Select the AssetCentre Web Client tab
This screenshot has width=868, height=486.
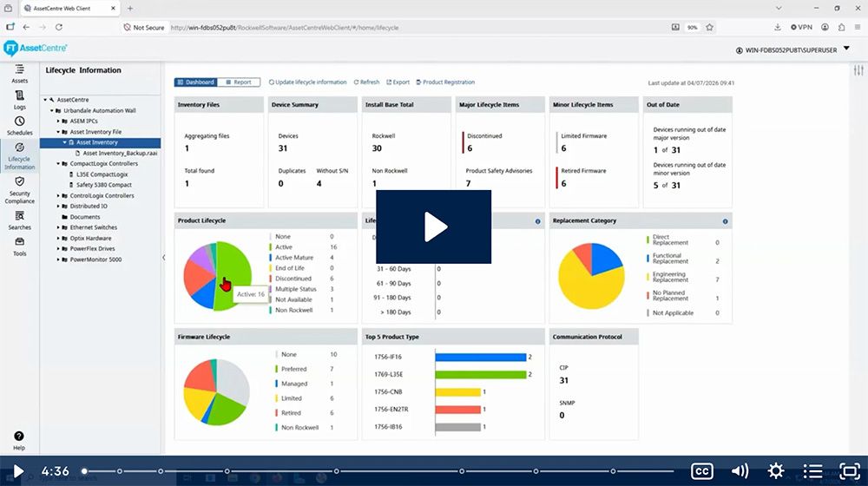[69, 9]
